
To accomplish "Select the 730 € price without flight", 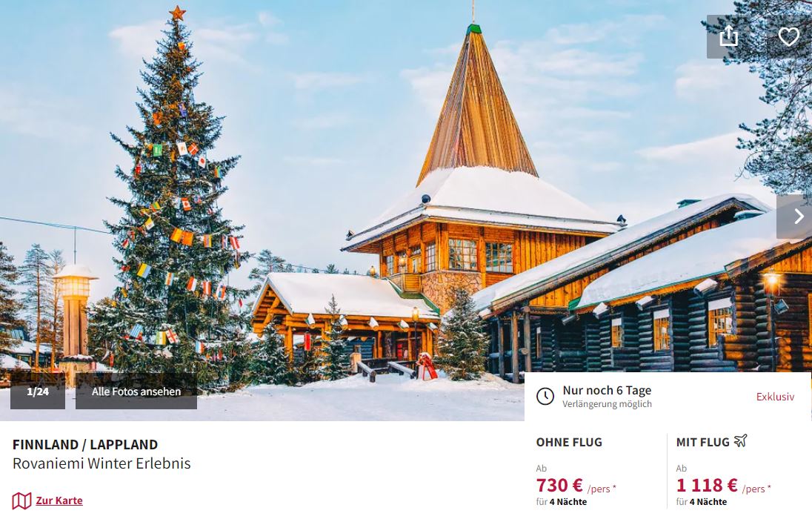I will 560,485.
